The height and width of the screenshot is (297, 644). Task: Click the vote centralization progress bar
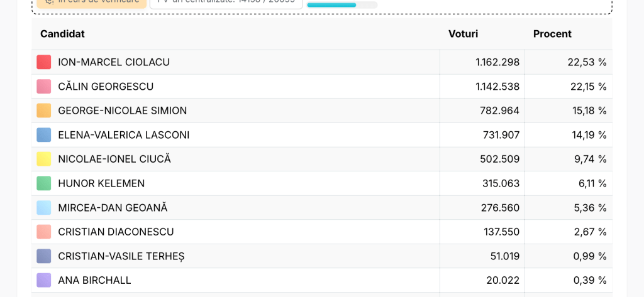341,5
